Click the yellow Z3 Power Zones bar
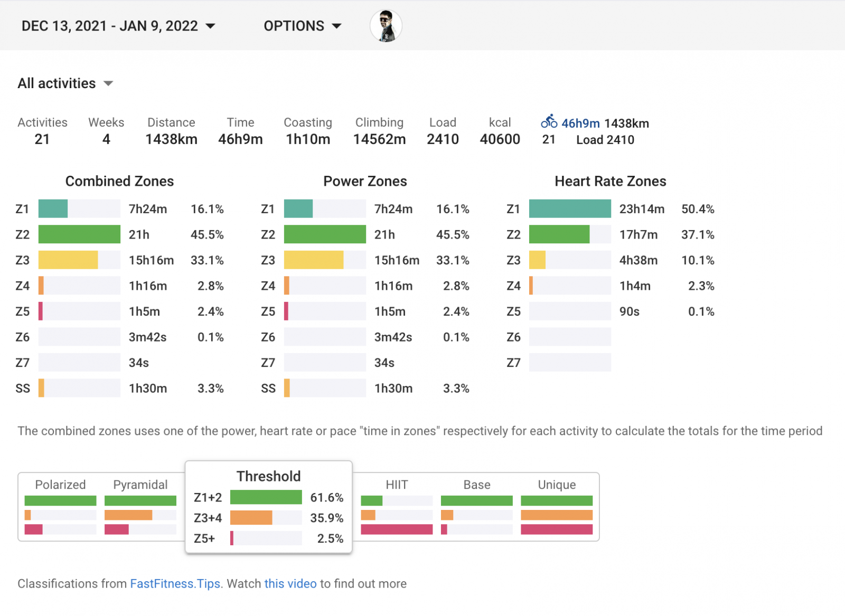The width and height of the screenshot is (845, 616). (314, 260)
